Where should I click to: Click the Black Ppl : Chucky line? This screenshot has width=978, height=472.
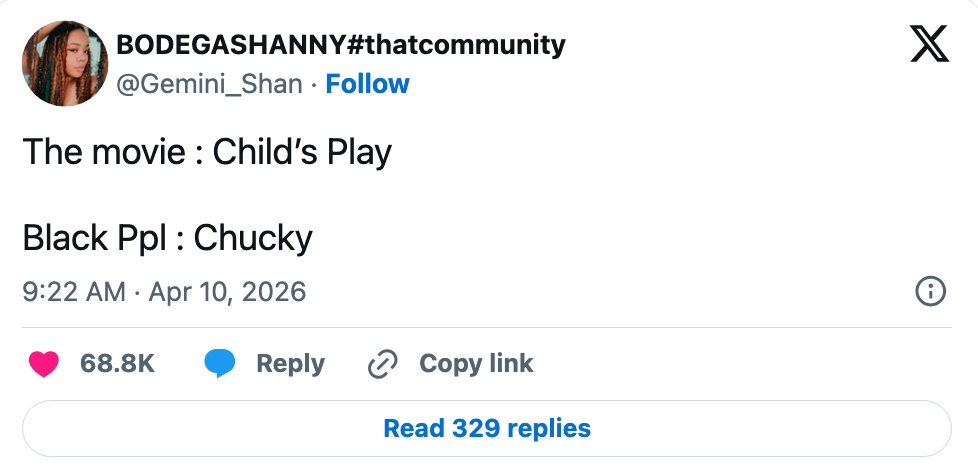[x=167, y=238]
